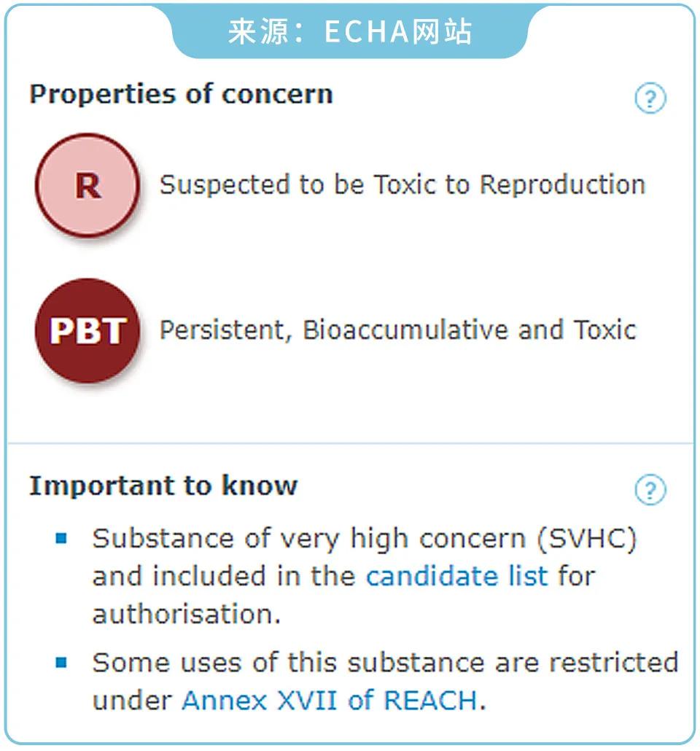Click the word 'authorisation.'

[187, 613]
